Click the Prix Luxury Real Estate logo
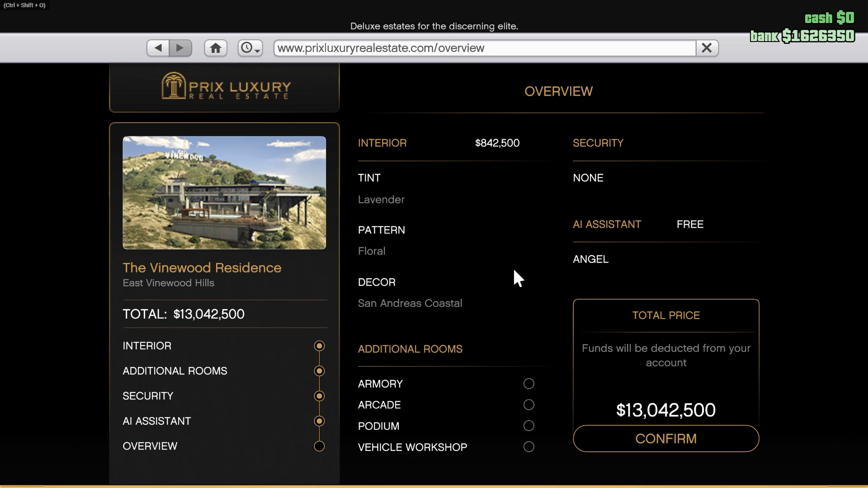Screen dimensions: 868x488 pyautogui.click(x=225, y=86)
